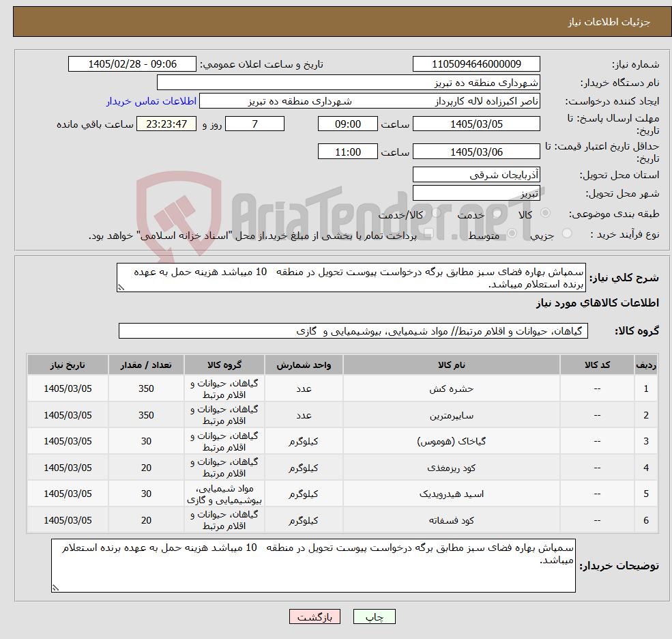Image resolution: width=672 pixels, height=639 pixels.
Task: Click the اسید هیدرویدیک item name cell
Action: tap(451, 494)
